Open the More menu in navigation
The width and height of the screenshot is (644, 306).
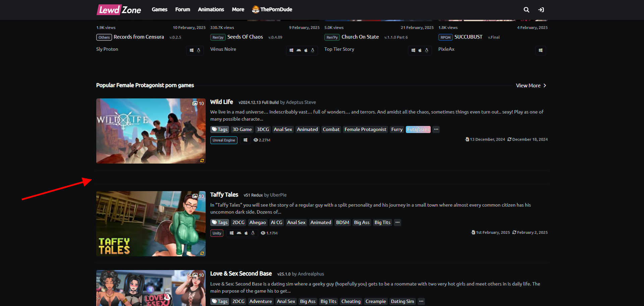[x=238, y=9]
